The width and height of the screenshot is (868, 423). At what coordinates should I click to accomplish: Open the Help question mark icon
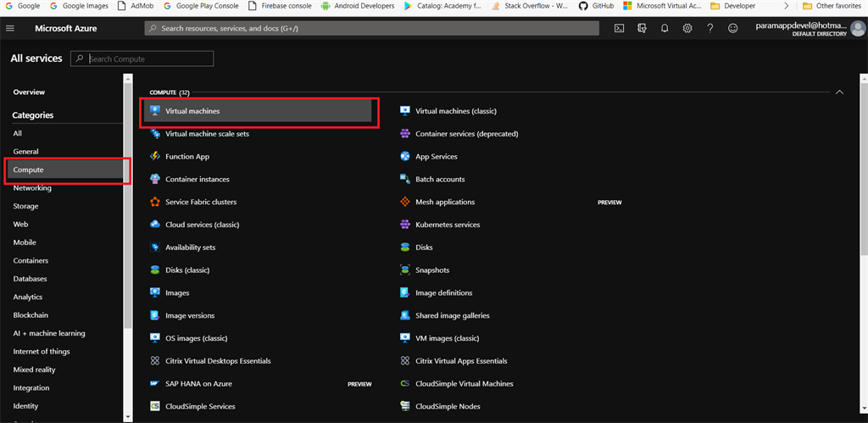pos(710,28)
